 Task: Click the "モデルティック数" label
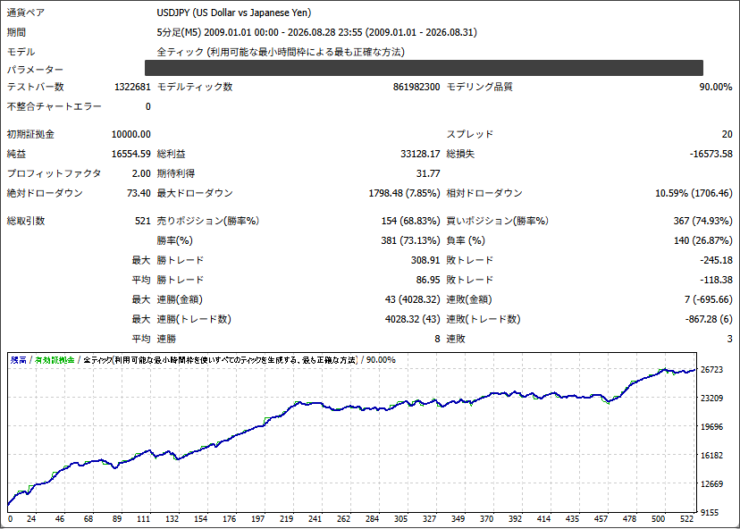coord(194,87)
